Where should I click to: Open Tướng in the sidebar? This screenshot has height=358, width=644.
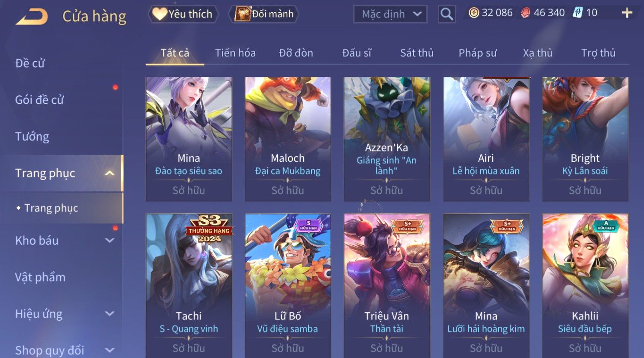point(32,136)
